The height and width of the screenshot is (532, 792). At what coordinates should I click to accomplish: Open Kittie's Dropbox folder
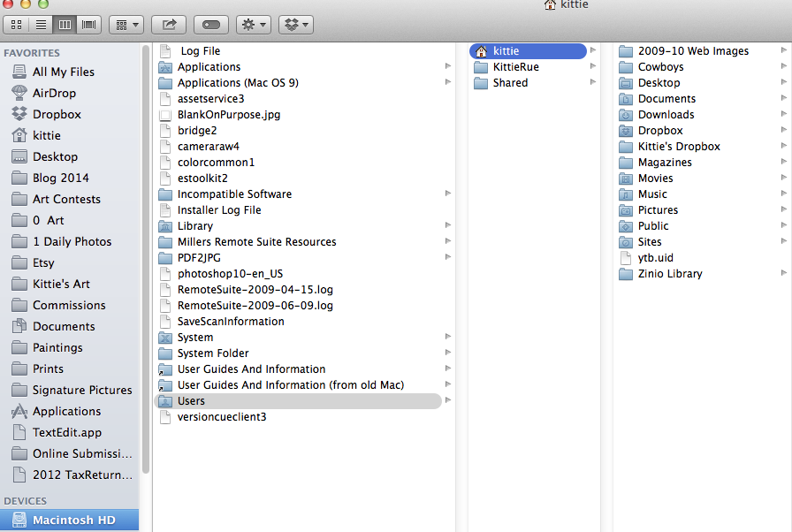point(679,147)
